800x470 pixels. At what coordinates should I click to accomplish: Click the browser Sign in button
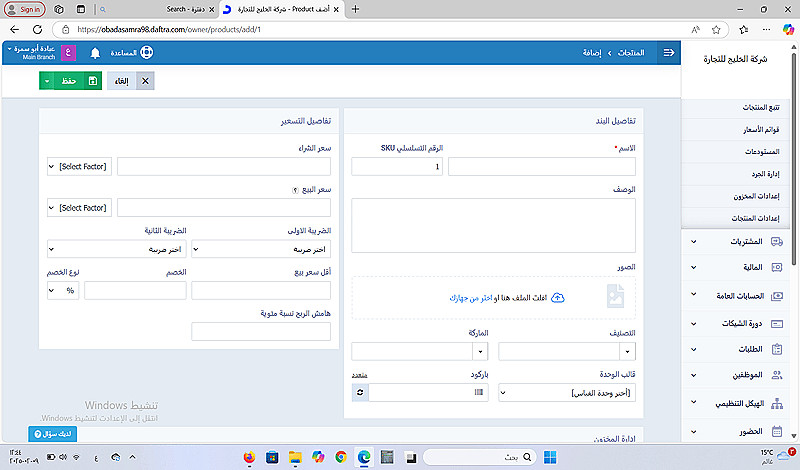pyautogui.click(x=24, y=9)
